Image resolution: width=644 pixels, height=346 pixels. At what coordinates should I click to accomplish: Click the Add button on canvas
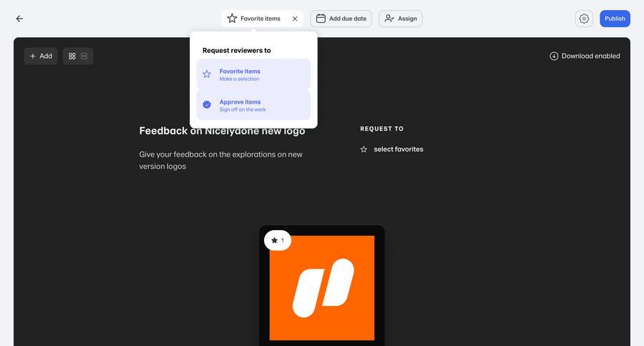(x=41, y=56)
